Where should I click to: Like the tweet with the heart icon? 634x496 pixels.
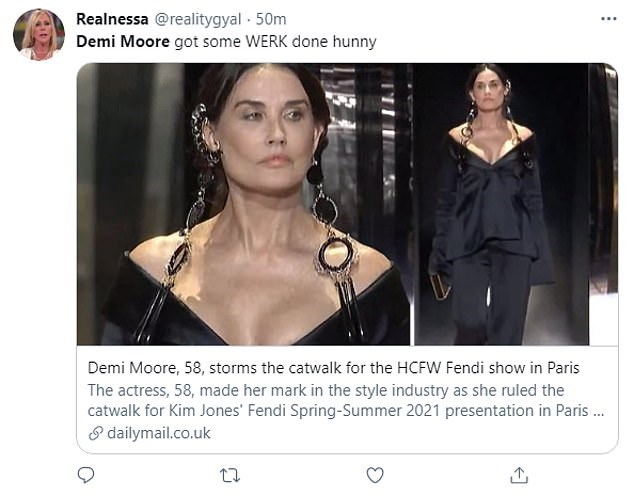point(374,473)
